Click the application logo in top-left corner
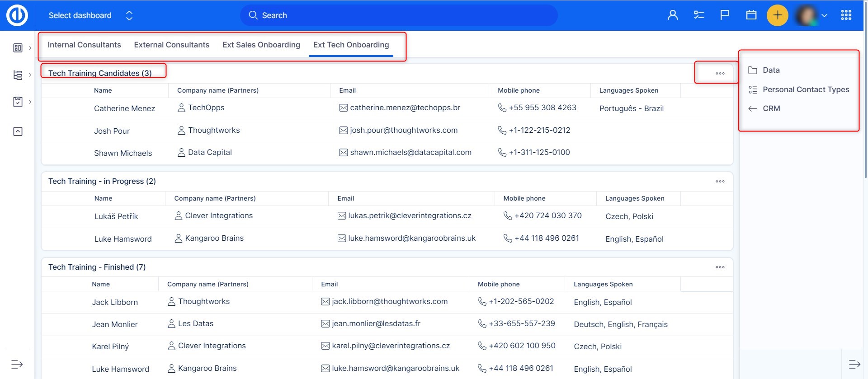Image resolution: width=868 pixels, height=379 pixels. [x=17, y=15]
